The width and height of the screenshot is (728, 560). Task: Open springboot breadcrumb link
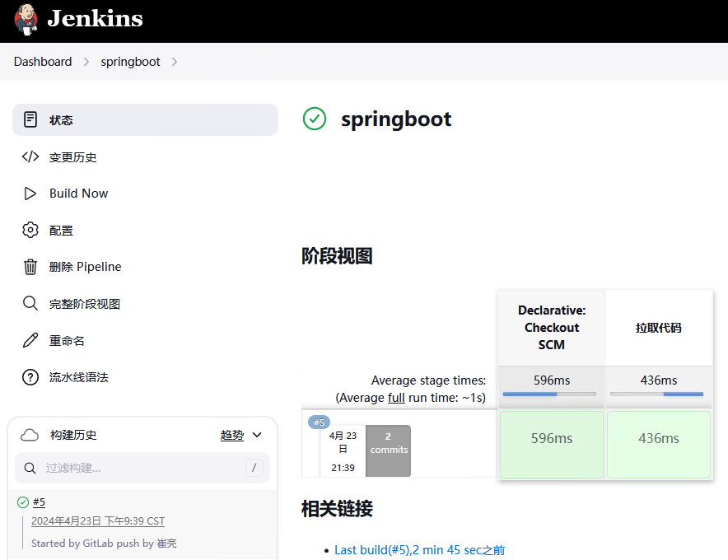(x=130, y=62)
